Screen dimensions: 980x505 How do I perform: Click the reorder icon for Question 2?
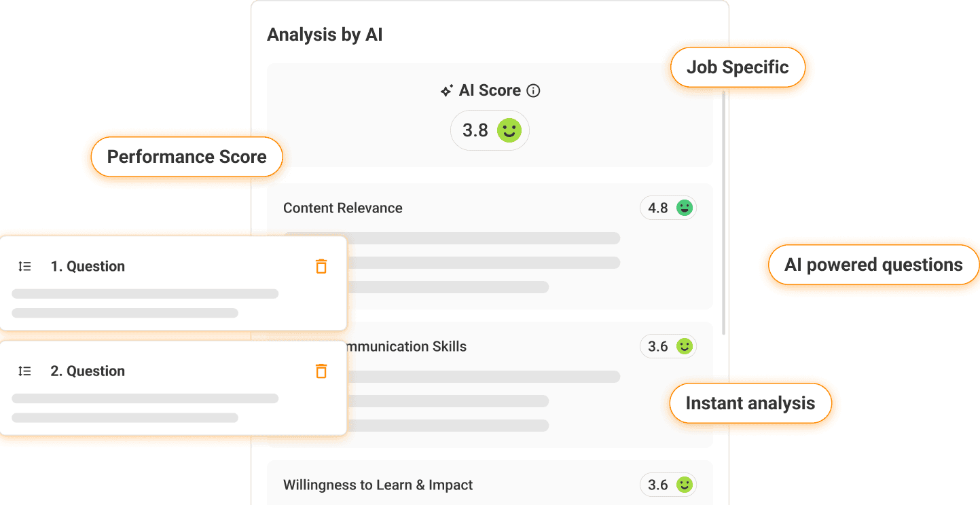tap(24, 371)
